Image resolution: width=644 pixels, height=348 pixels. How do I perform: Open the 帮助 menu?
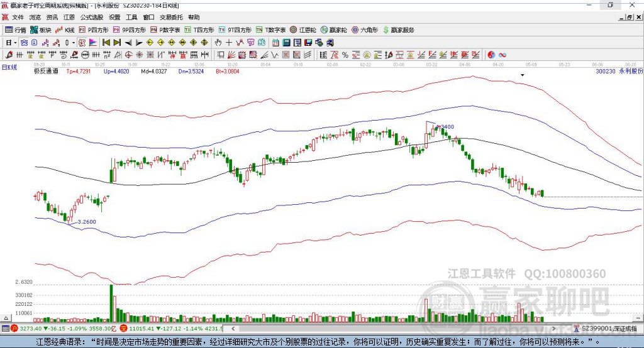(194, 17)
